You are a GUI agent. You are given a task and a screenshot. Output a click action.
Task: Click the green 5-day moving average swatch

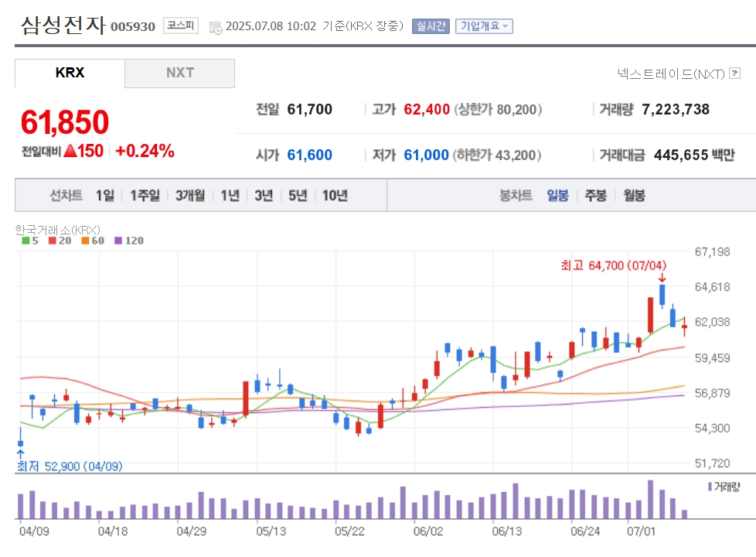click(x=26, y=241)
